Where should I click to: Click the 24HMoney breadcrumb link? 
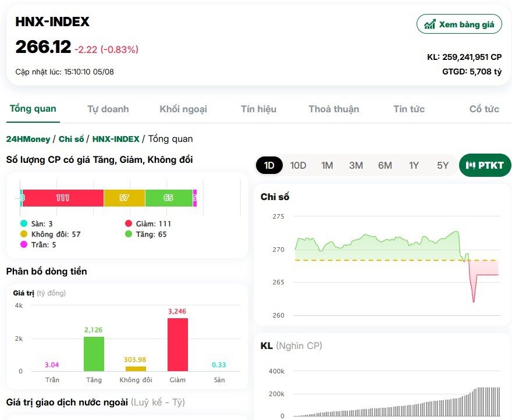(x=28, y=139)
